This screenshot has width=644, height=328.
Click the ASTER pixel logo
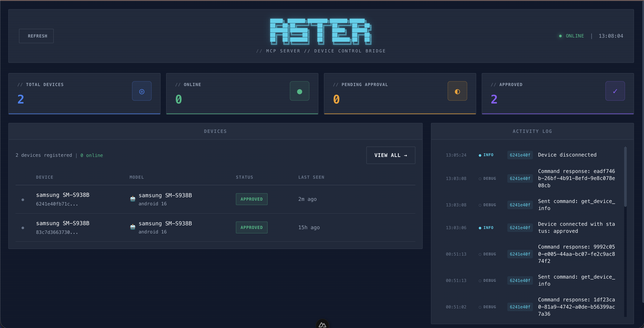(321, 32)
